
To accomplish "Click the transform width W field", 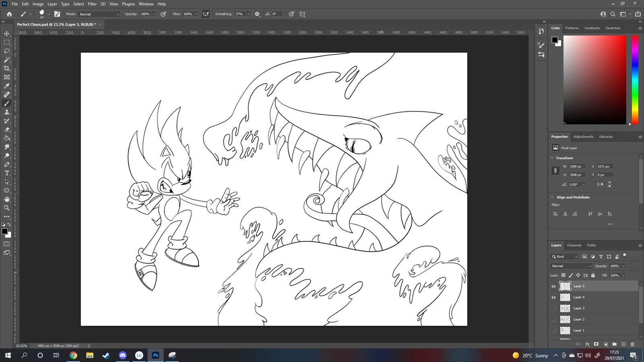I will [576, 167].
